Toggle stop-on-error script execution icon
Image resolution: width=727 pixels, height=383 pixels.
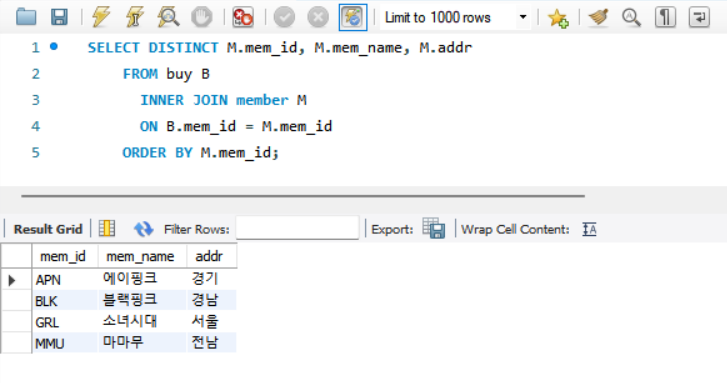(243, 17)
